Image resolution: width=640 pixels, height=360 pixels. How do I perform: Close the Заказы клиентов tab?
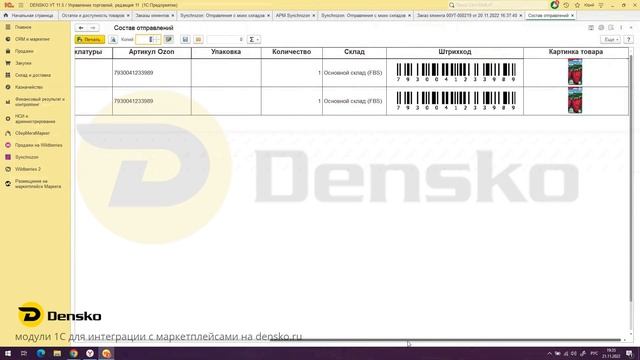point(173,16)
